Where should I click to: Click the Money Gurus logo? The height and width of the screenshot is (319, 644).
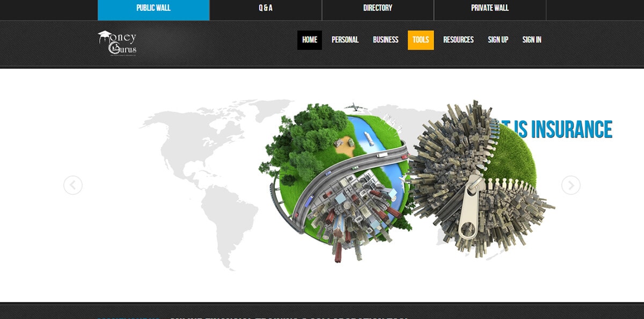[118, 43]
